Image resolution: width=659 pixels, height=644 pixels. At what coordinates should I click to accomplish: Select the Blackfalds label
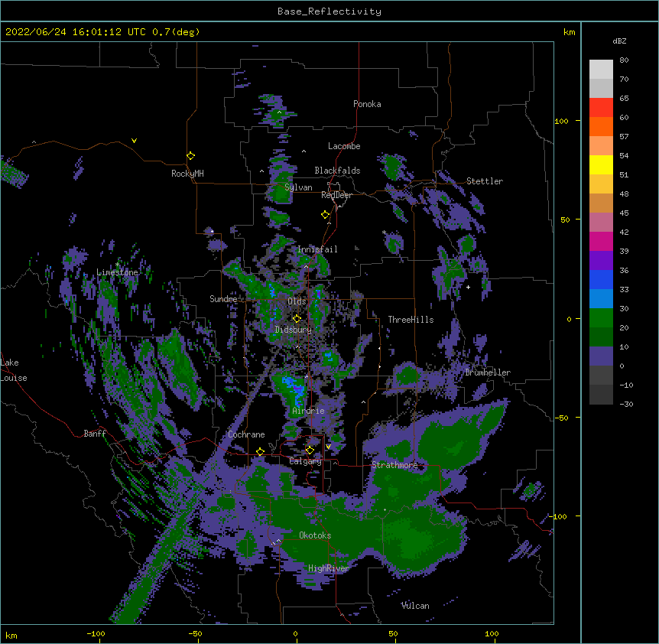point(337,171)
